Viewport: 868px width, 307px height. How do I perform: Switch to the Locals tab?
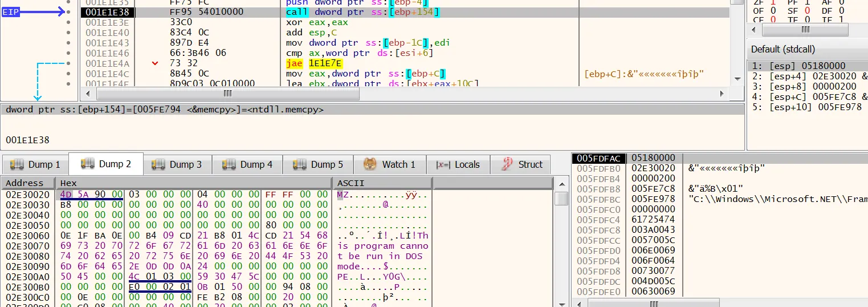click(458, 164)
